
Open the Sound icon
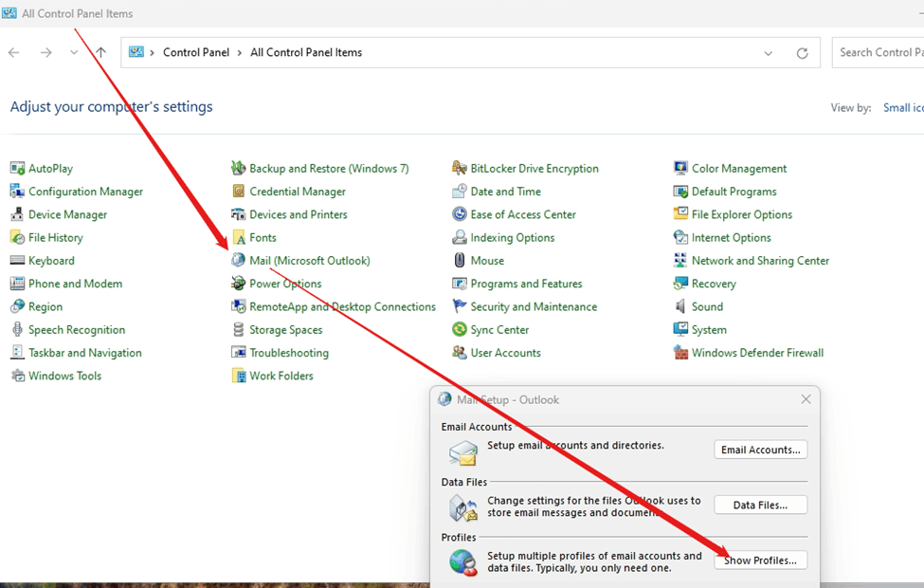coord(680,306)
